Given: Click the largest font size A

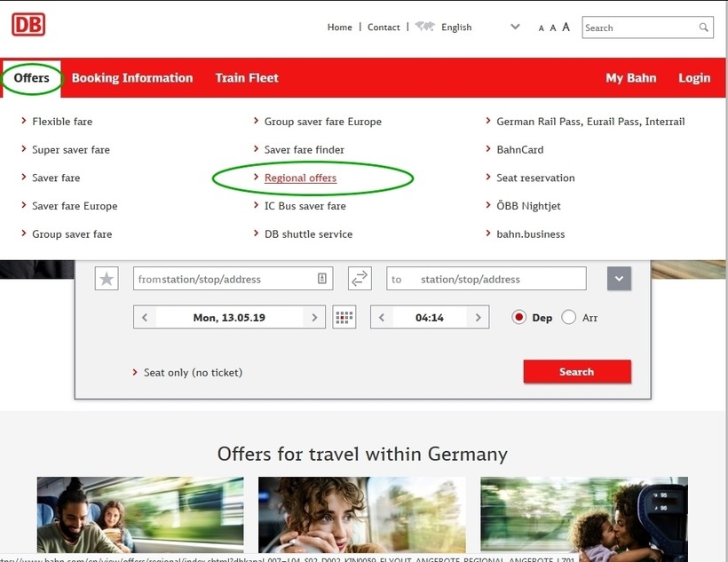Looking at the screenshot, I should coord(566,27).
